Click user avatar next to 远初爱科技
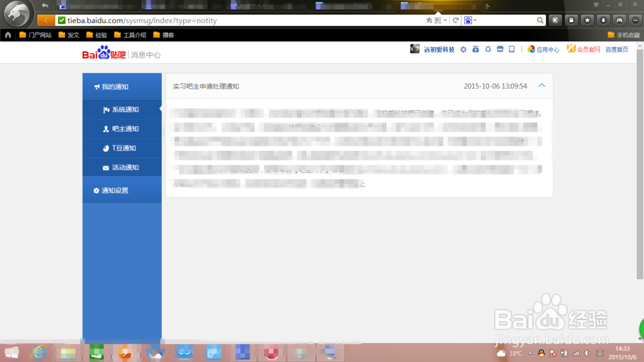The image size is (644, 362). 415,49
